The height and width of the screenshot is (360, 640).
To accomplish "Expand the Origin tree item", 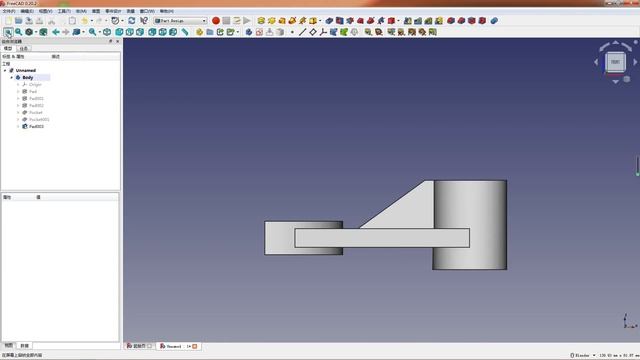I will pyautogui.click(x=18, y=84).
